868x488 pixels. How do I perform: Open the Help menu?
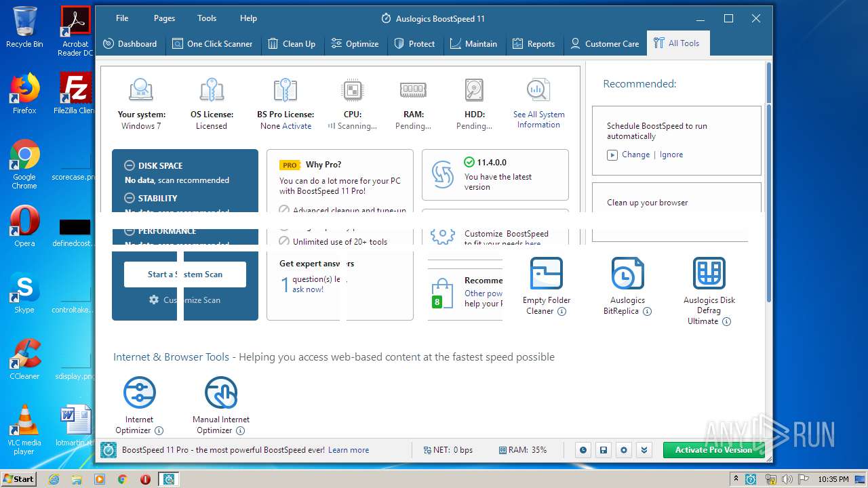[248, 18]
